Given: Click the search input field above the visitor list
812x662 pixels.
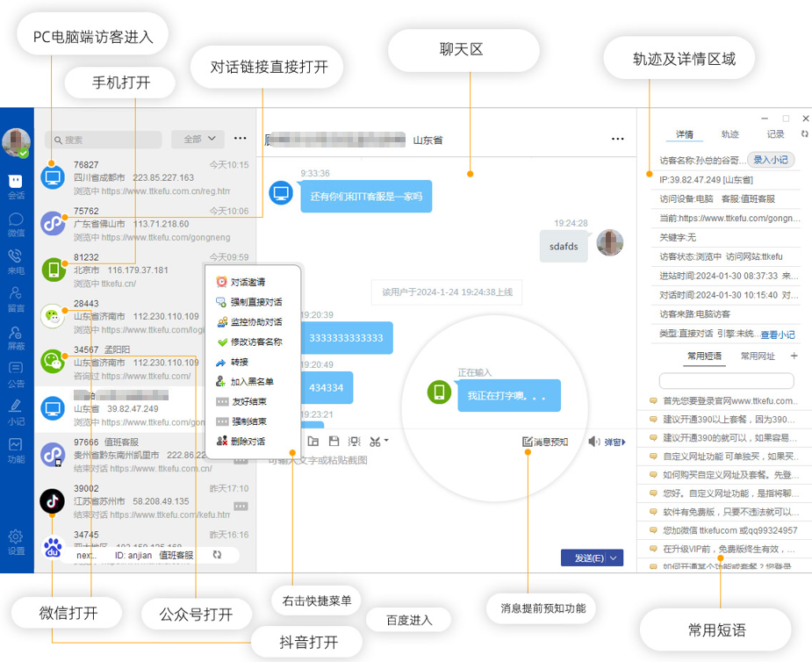Looking at the screenshot, I should tap(103, 140).
